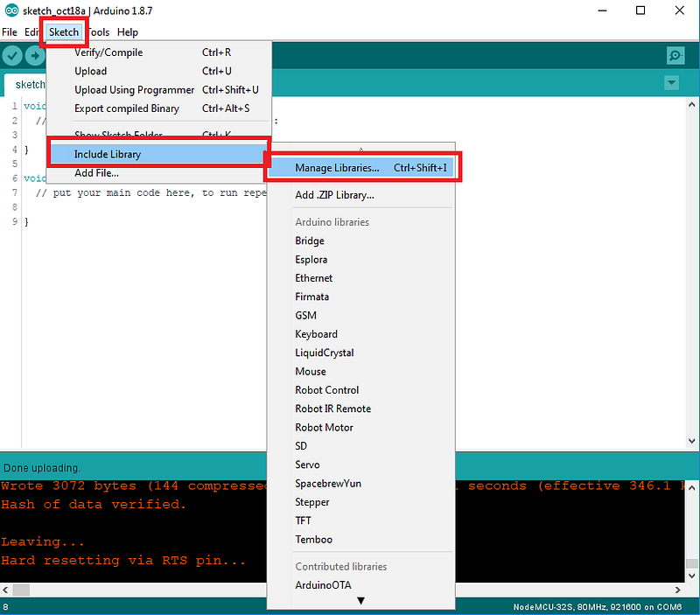Screen dimensions: 700x615
Task: Choose Verify/Compile from Sketch menu
Action: tap(159, 52)
